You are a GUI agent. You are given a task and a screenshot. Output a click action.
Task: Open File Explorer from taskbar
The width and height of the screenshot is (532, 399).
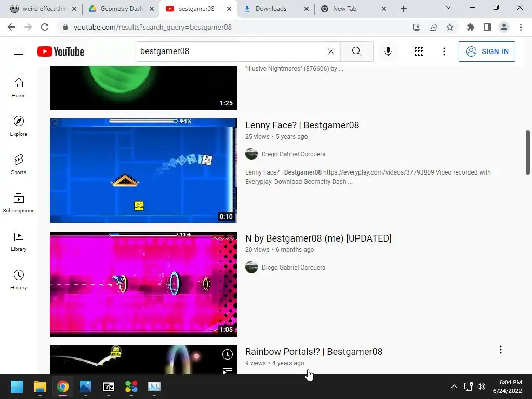click(x=39, y=387)
